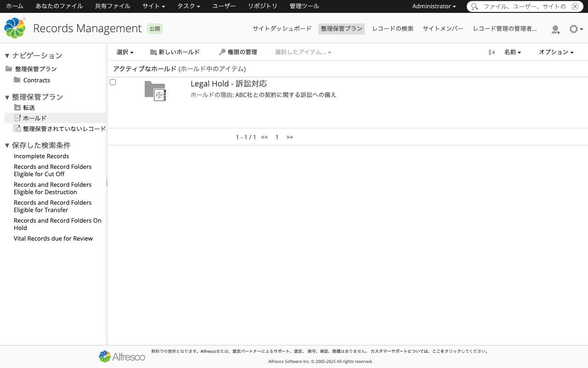Open 共有ファイル in top menu

(113, 6)
